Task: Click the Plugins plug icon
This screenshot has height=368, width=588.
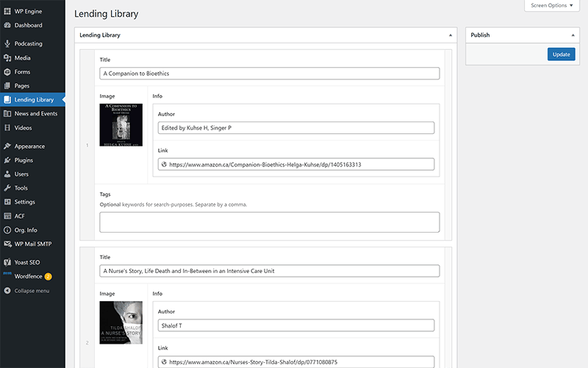Action: pyautogui.click(x=7, y=160)
